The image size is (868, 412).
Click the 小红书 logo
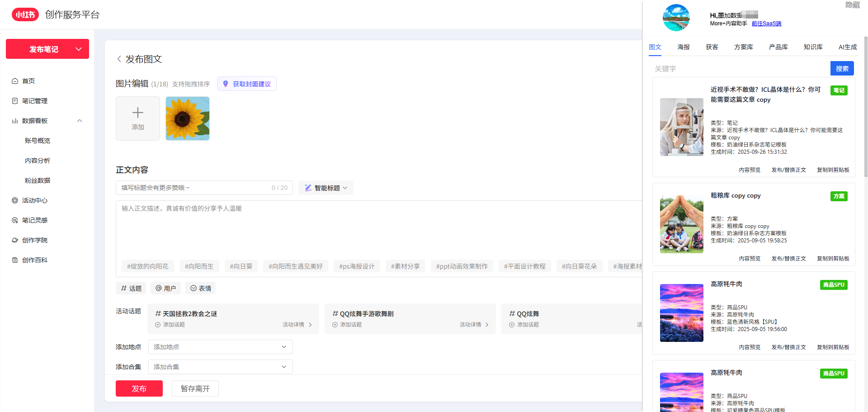pos(25,14)
